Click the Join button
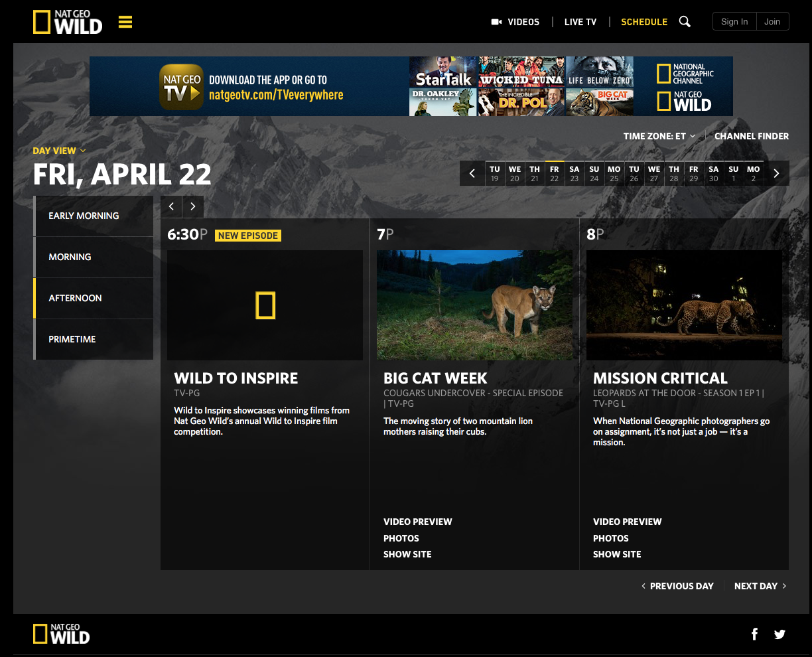812x657 pixels. tap(772, 21)
